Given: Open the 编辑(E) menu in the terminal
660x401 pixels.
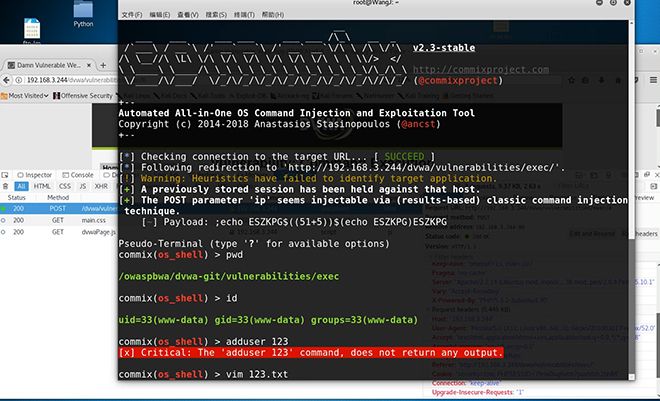Looking at the screenshot, I should coord(160,15).
